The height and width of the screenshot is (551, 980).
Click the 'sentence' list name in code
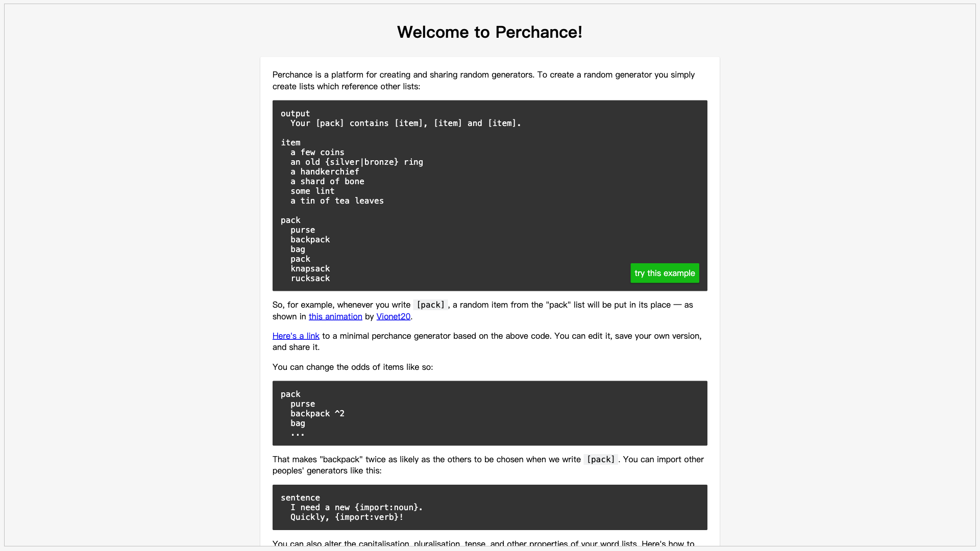[x=300, y=498]
